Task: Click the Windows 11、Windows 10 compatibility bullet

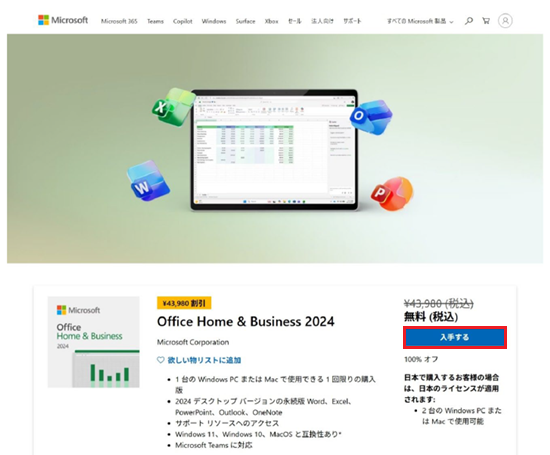Action: 258,434
